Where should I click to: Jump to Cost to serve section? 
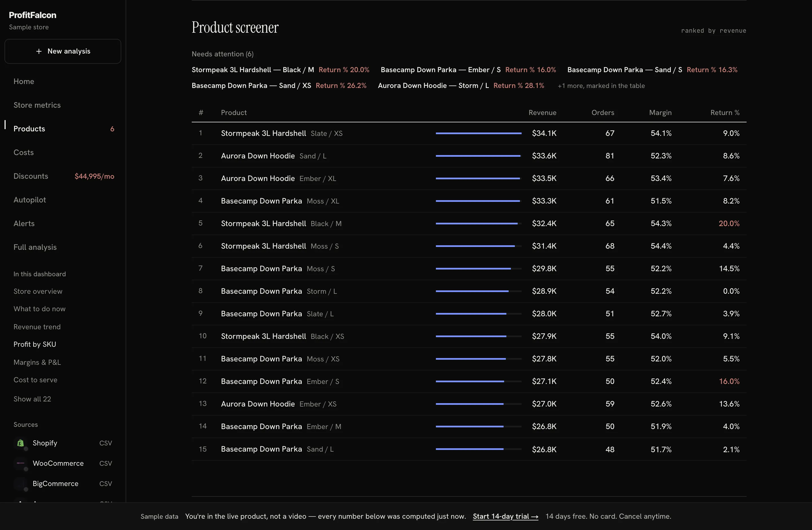[x=36, y=380]
